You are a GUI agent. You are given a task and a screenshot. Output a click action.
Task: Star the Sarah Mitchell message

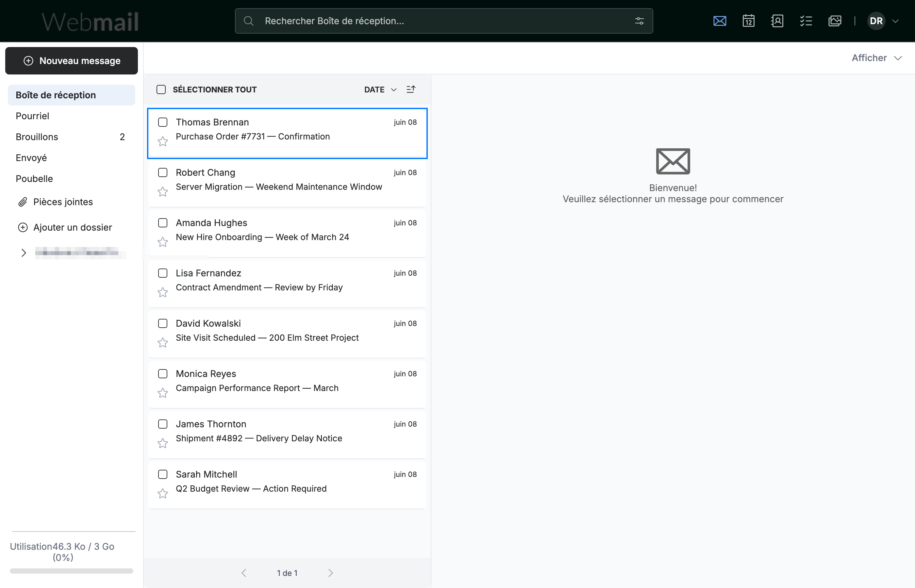(x=163, y=494)
